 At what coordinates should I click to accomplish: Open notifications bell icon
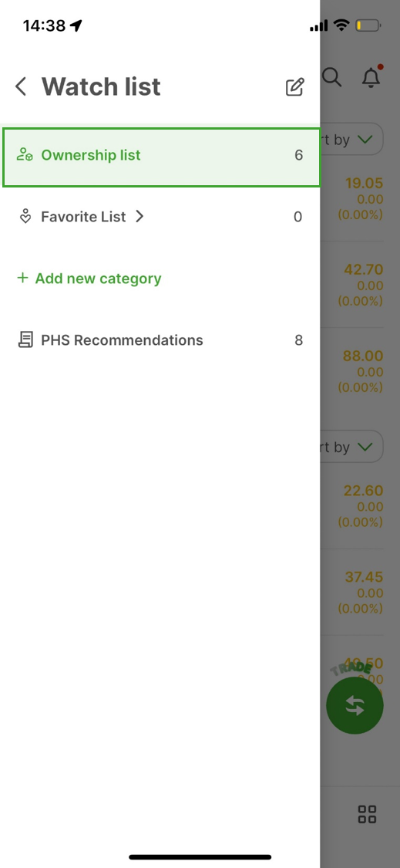(371, 77)
